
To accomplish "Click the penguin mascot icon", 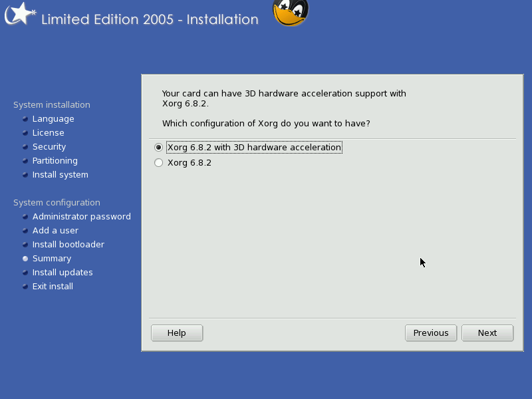I will (291, 13).
